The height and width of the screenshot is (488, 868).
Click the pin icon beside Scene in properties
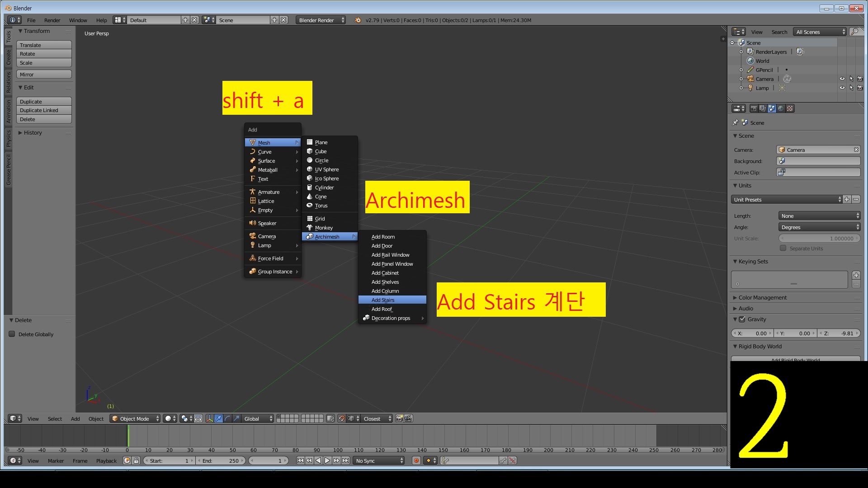click(736, 122)
